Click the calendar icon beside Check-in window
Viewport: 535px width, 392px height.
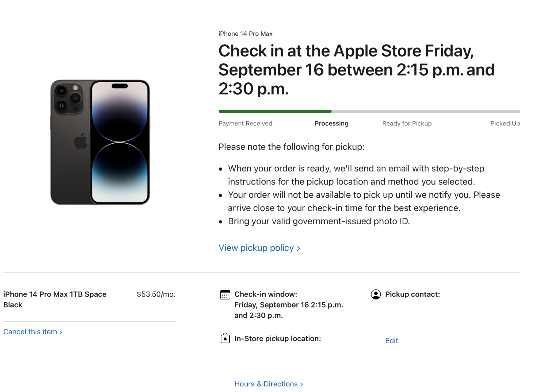[225, 295]
